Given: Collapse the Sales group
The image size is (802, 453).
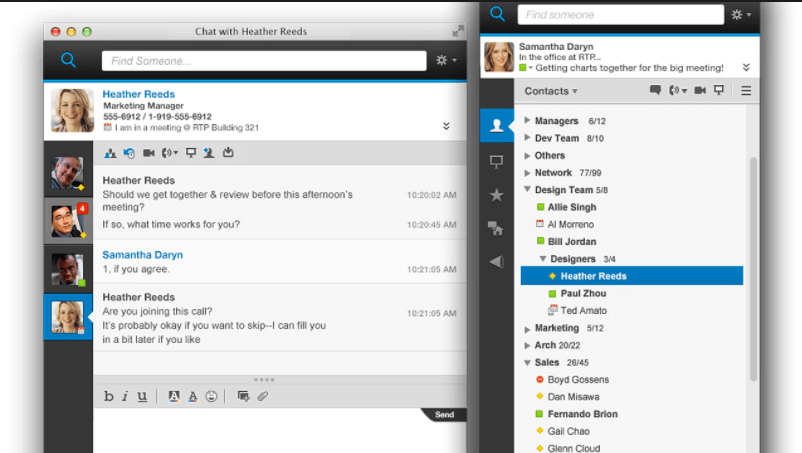Looking at the screenshot, I should (x=527, y=363).
